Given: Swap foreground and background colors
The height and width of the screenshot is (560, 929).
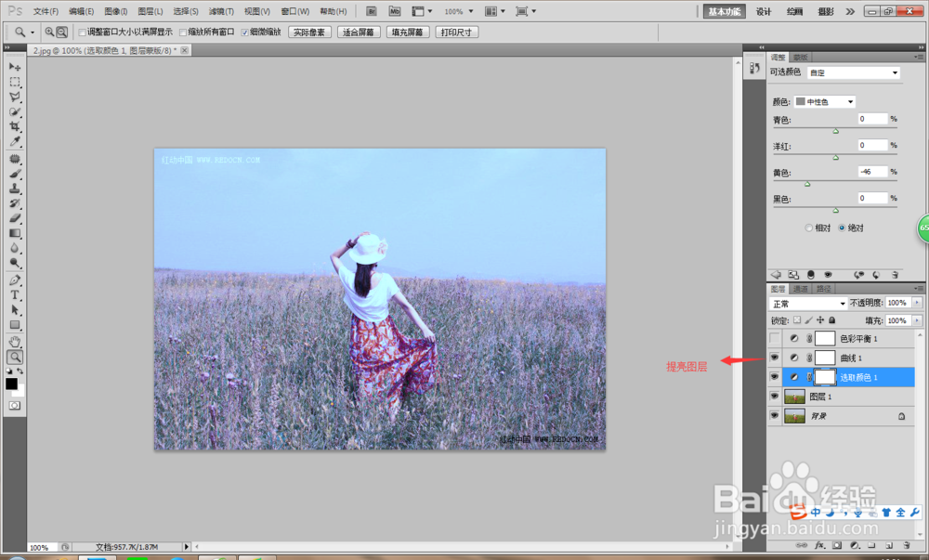Looking at the screenshot, I should tap(20, 371).
